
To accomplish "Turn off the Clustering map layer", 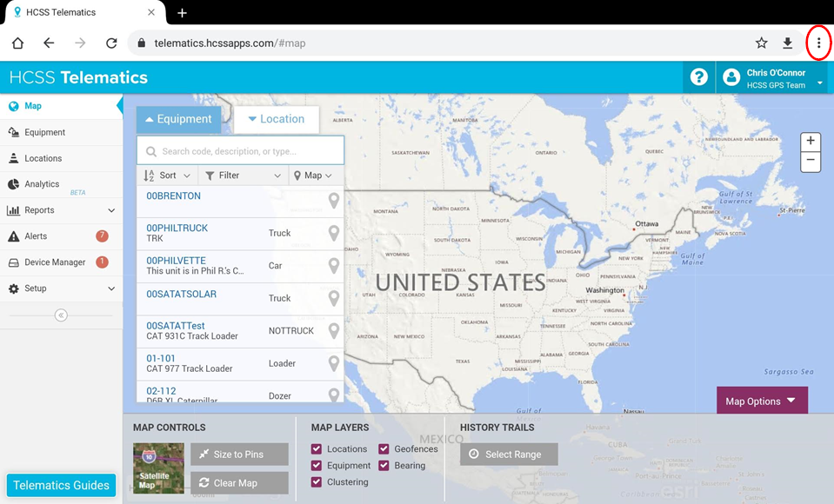I will (316, 481).
